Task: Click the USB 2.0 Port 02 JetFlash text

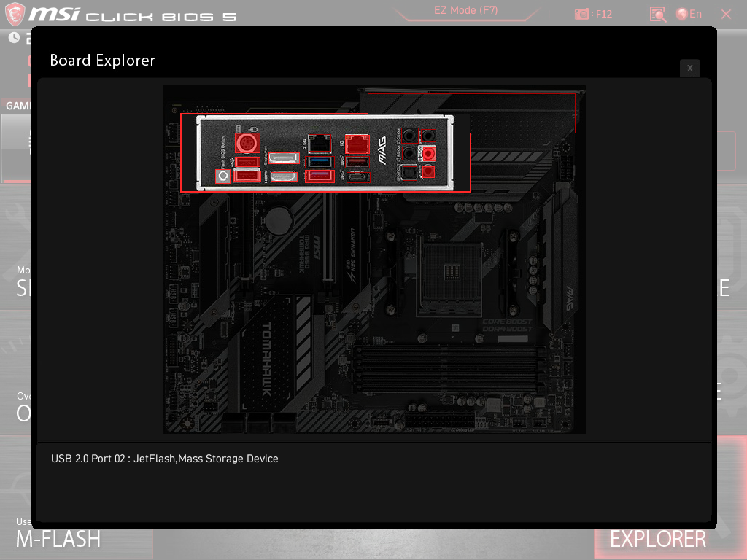Action: (164, 459)
